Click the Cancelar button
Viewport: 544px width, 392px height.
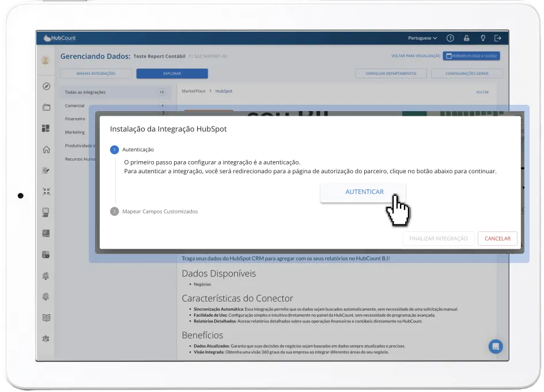497,239
